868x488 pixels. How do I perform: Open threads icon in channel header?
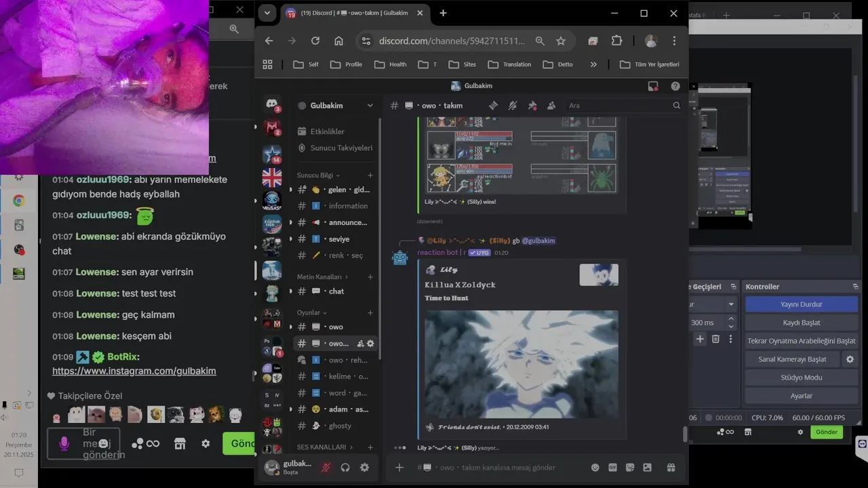click(493, 105)
